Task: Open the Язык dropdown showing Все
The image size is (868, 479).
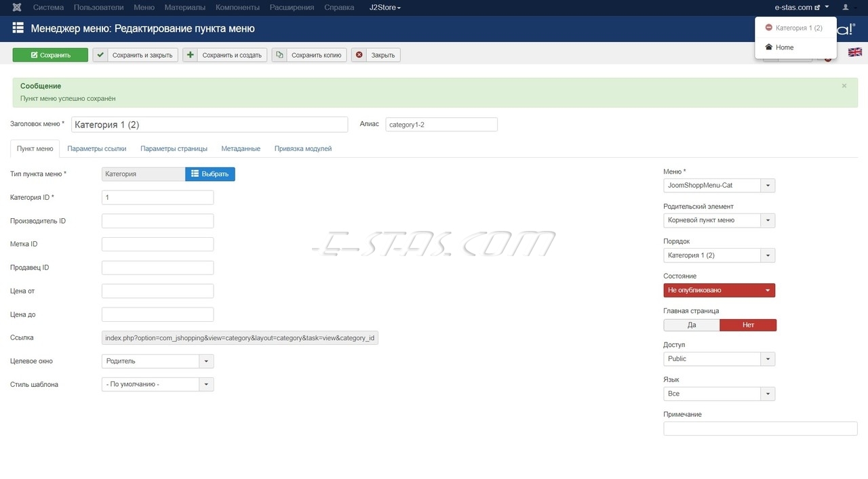Action: coord(719,394)
